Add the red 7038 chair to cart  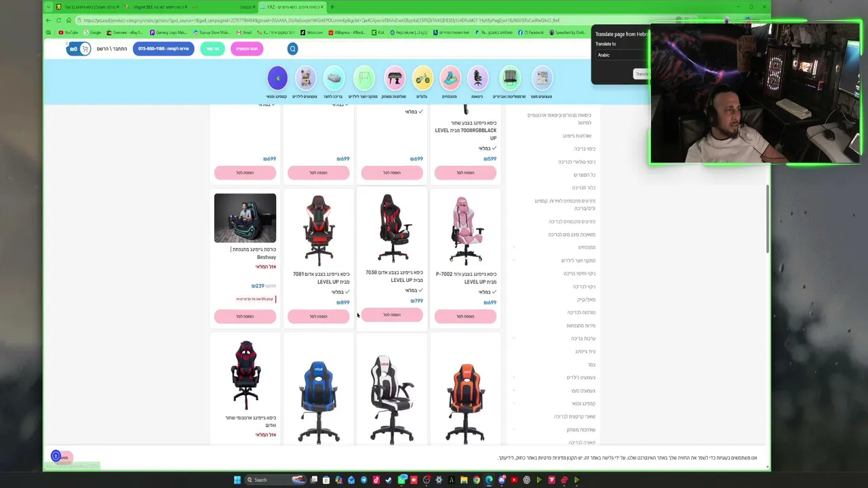[x=392, y=315]
